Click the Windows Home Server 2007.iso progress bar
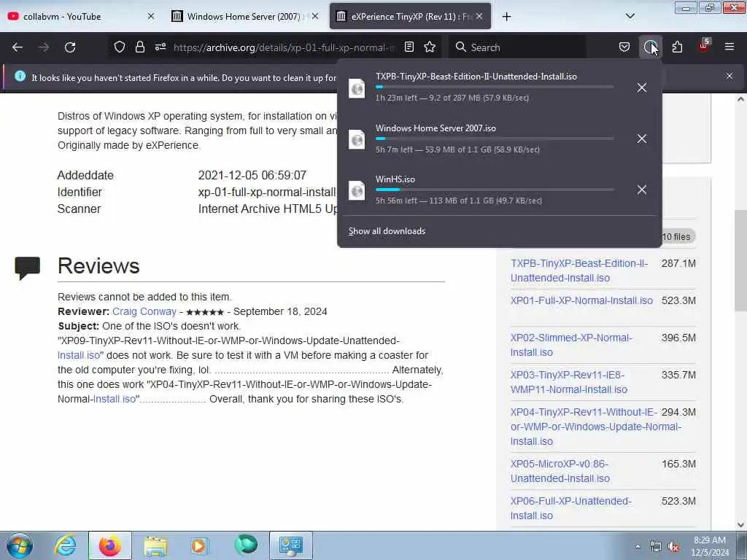Image resolution: width=747 pixels, height=560 pixels. (x=495, y=138)
